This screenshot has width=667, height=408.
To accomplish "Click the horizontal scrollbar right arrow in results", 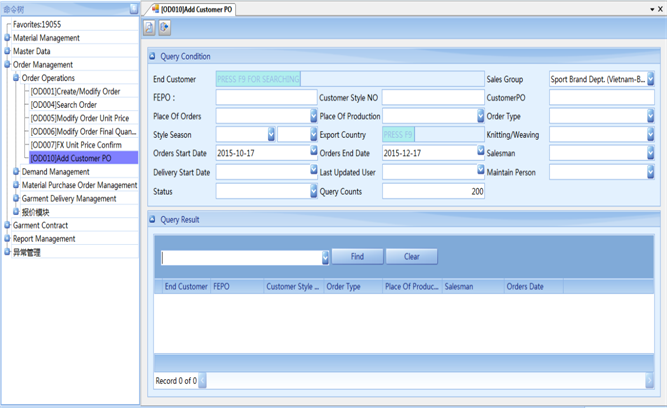I will pyautogui.click(x=649, y=381).
